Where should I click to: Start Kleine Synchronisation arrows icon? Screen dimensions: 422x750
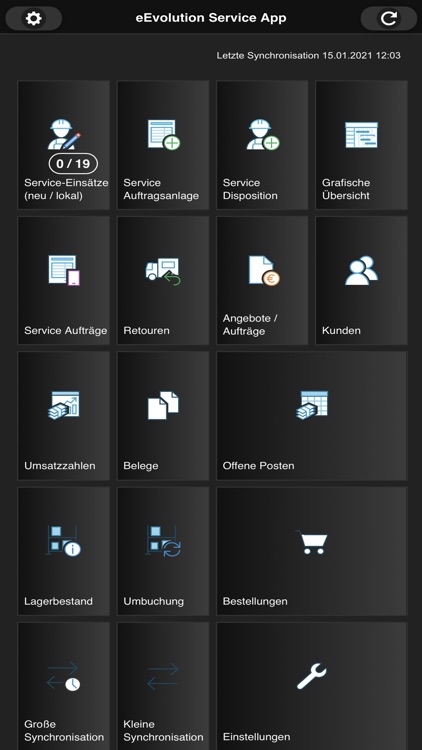(163, 676)
